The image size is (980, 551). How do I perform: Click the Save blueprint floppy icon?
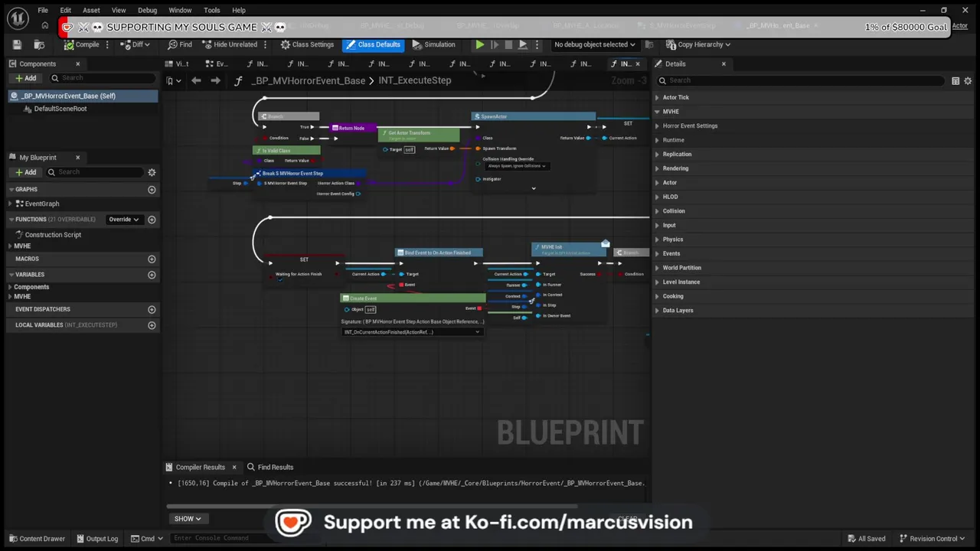click(18, 44)
